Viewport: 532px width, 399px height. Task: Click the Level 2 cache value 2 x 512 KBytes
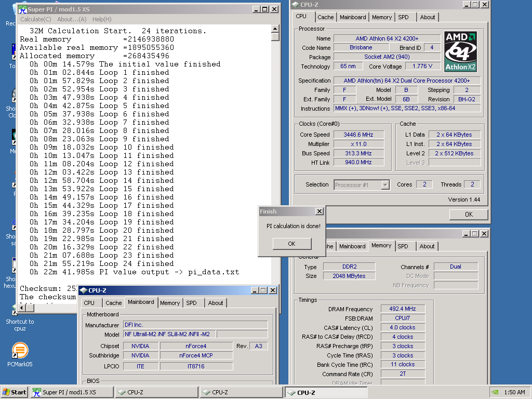point(454,153)
